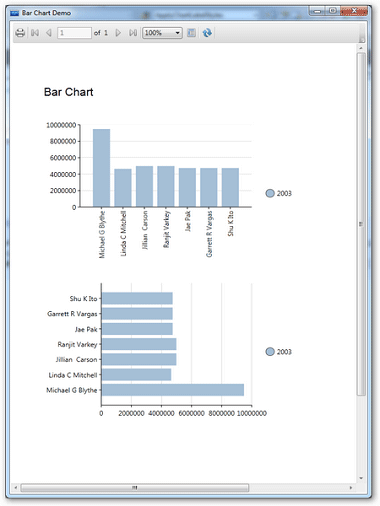Click the 2003 legend marker of bottom chart
Image resolution: width=380 pixels, height=506 pixels.
click(x=270, y=352)
